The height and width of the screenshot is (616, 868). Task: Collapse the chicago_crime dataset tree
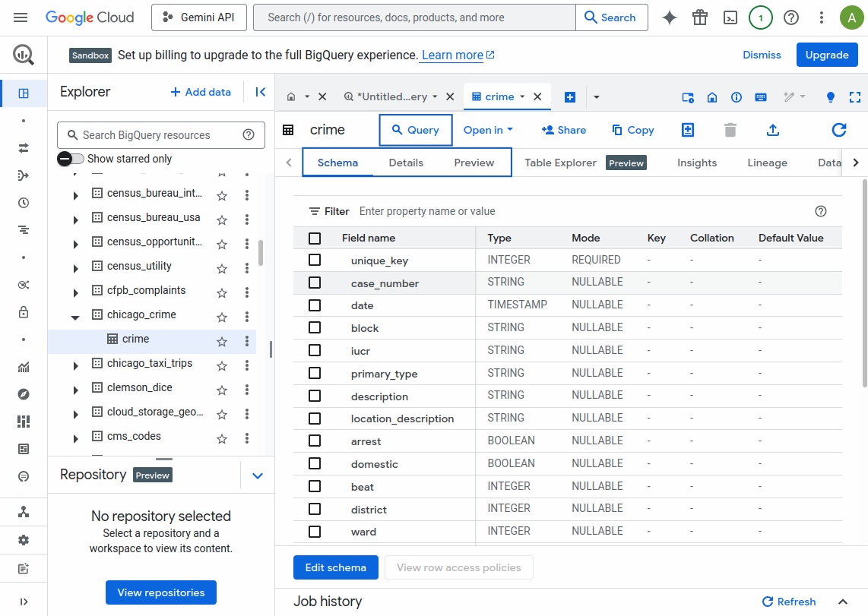point(75,317)
